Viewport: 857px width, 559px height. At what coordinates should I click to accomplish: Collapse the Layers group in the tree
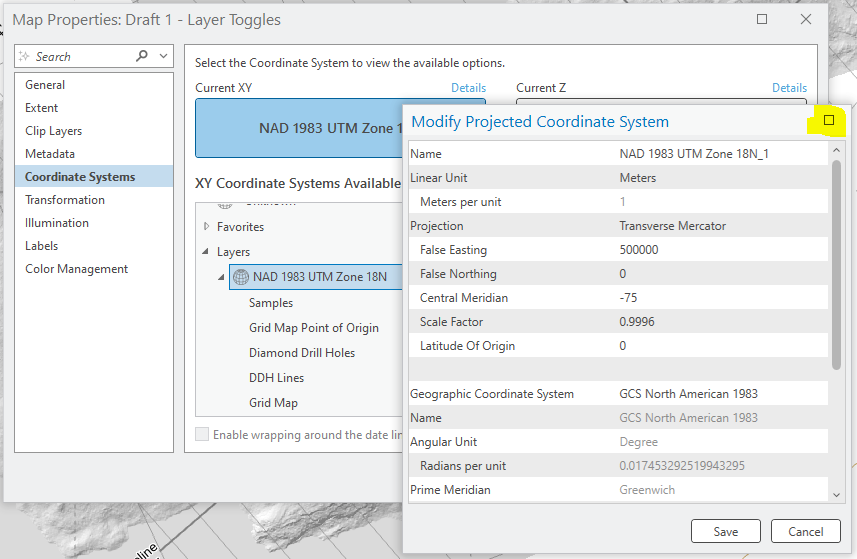(207, 252)
